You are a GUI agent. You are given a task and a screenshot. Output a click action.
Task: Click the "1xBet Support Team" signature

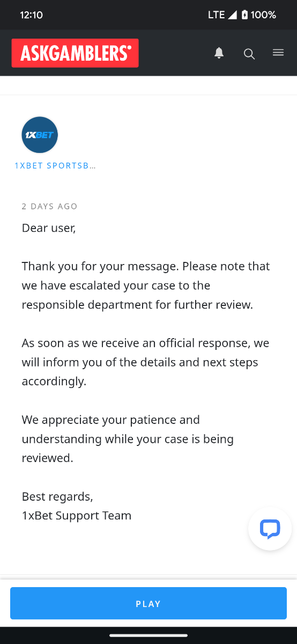(x=77, y=516)
